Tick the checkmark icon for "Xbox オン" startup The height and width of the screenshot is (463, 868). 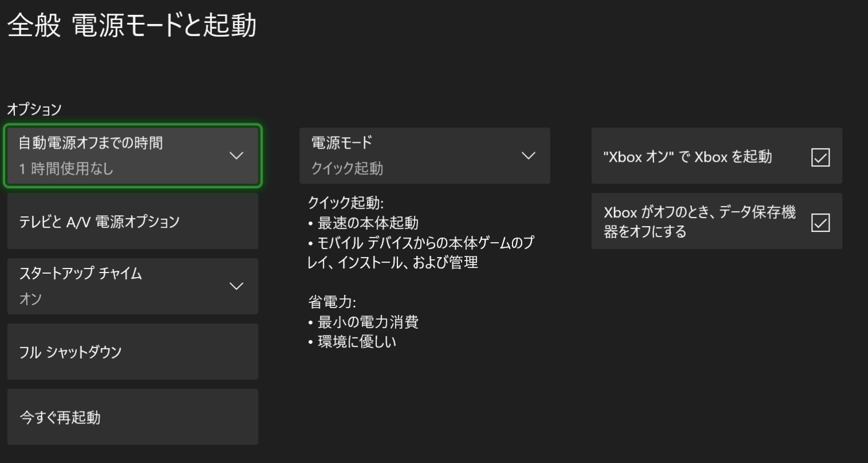pos(820,157)
